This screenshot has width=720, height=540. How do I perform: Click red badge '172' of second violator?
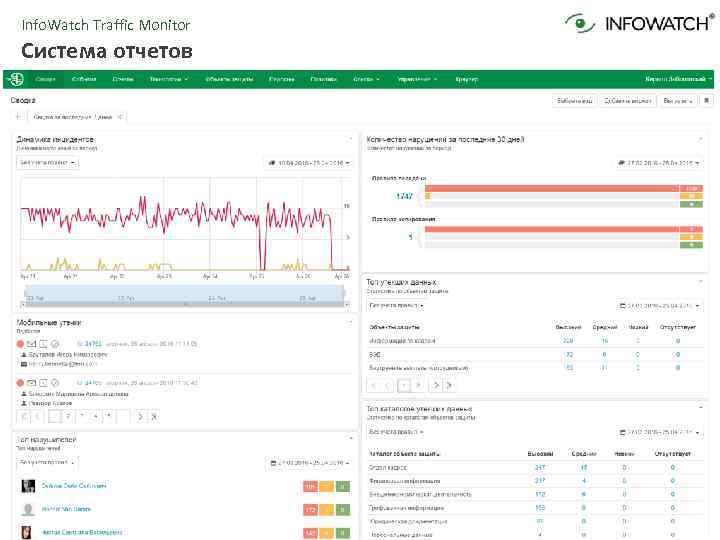[310, 510]
